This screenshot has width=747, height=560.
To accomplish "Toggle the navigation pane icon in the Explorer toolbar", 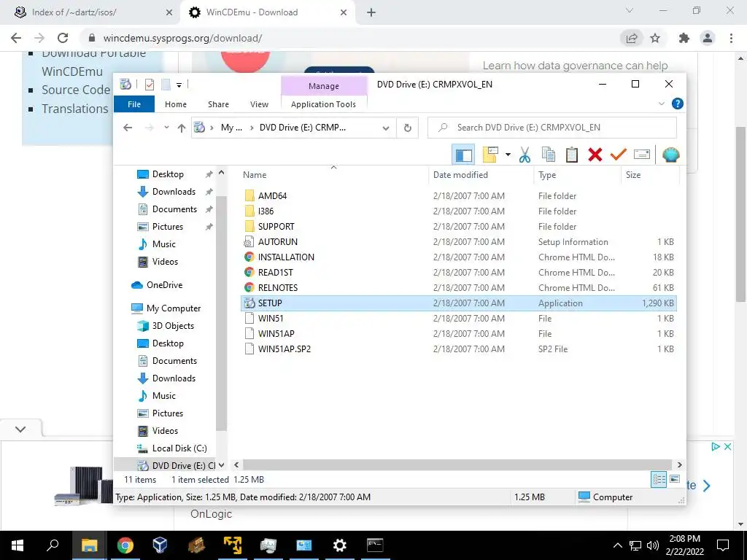I will click(x=463, y=155).
